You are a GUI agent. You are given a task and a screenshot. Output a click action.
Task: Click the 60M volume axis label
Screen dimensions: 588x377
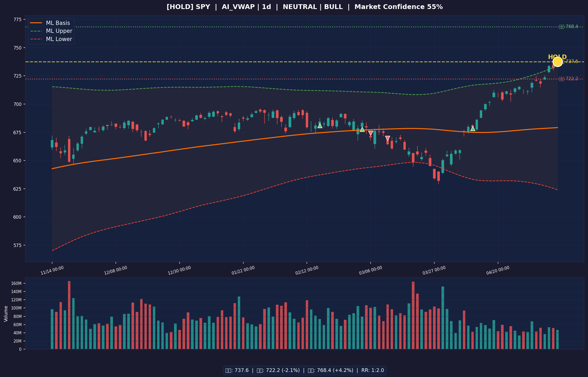click(x=17, y=325)
